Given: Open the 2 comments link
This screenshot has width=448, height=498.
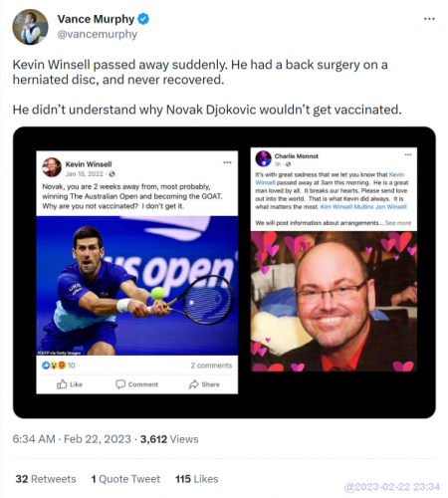Looking at the screenshot, I should pos(211,366).
